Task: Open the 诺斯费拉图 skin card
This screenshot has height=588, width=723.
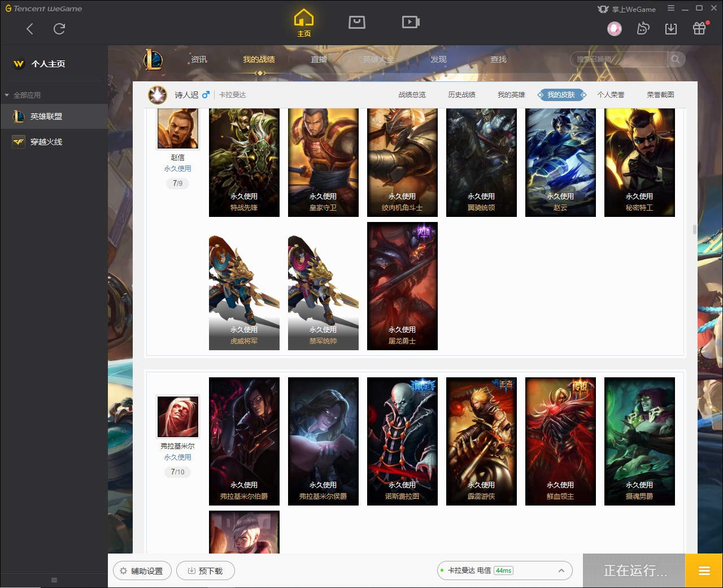Action: pos(402,441)
